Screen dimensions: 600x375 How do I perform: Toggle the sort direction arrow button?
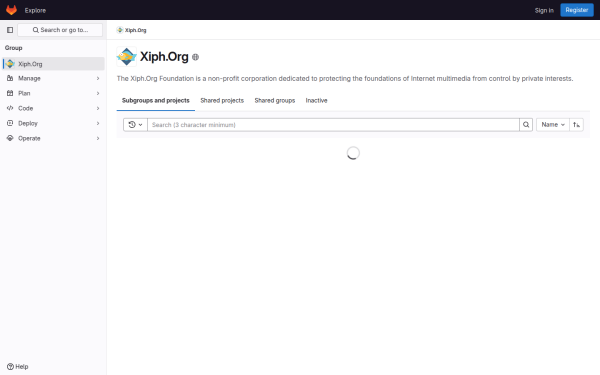[x=577, y=125]
